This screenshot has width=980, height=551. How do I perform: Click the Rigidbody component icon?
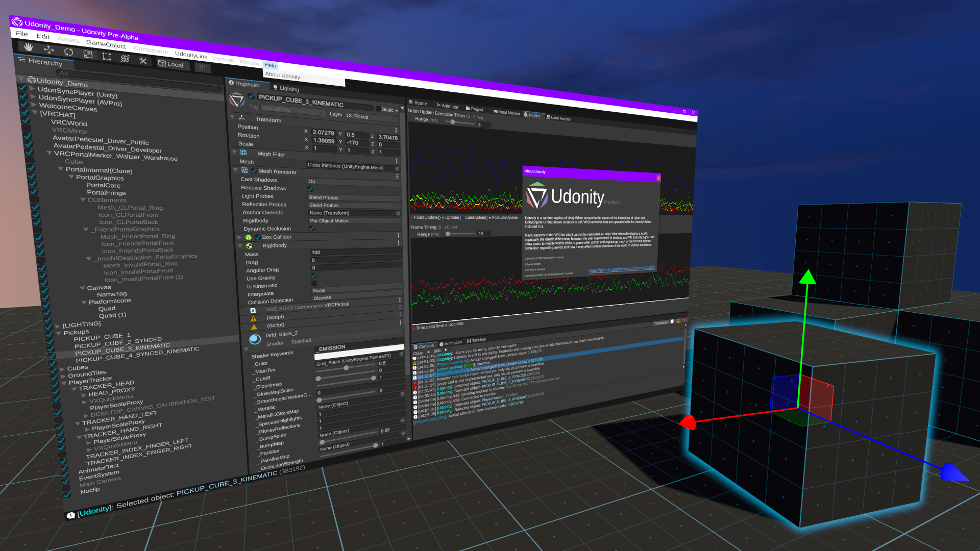[x=250, y=246]
